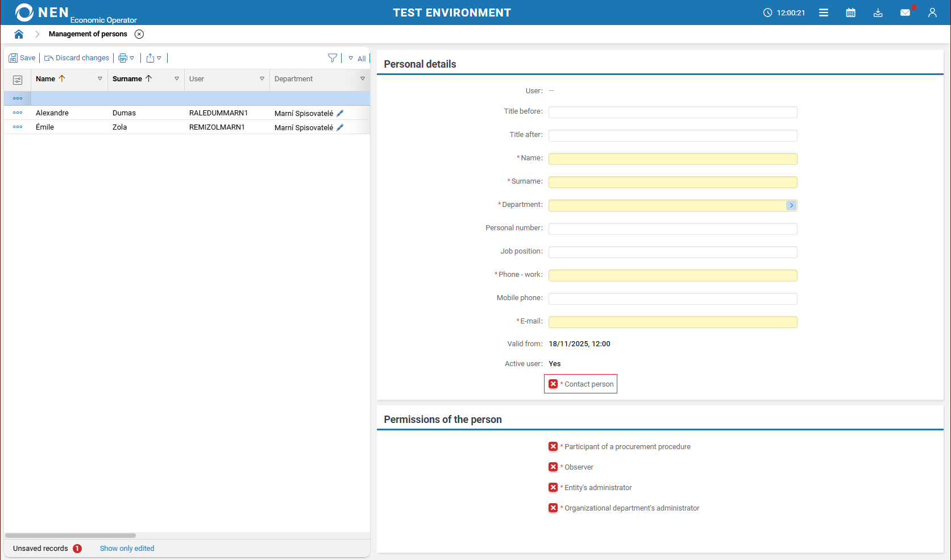This screenshot has height=560, width=951.
Task: Toggle the Observer permission
Action: (553, 467)
